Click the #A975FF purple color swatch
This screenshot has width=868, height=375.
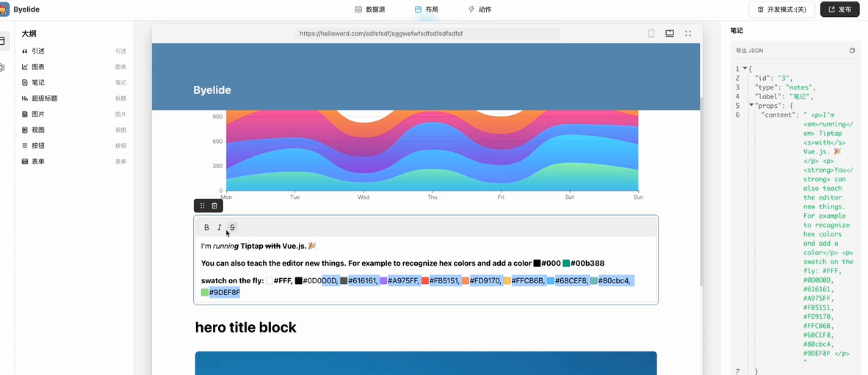pyautogui.click(x=383, y=281)
